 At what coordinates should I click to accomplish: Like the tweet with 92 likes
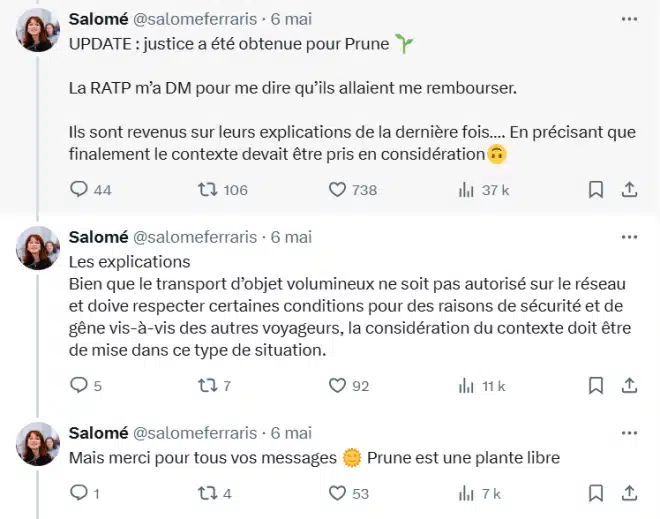[338, 385]
